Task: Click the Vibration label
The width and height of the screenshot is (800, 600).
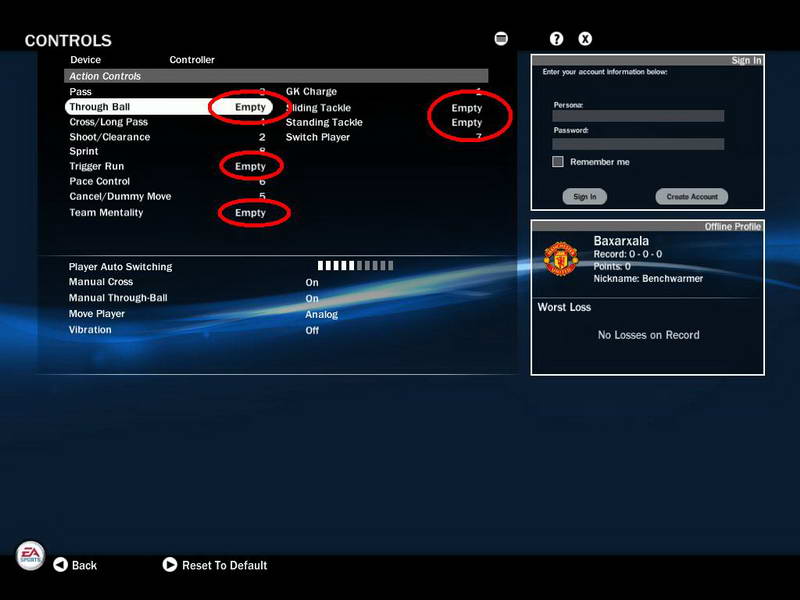Action: pos(90,330)
